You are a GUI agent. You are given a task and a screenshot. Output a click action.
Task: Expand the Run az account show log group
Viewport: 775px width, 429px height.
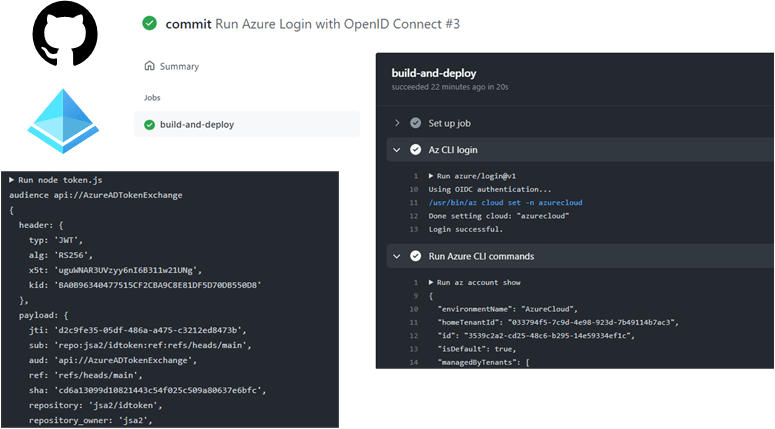[431, 283]
